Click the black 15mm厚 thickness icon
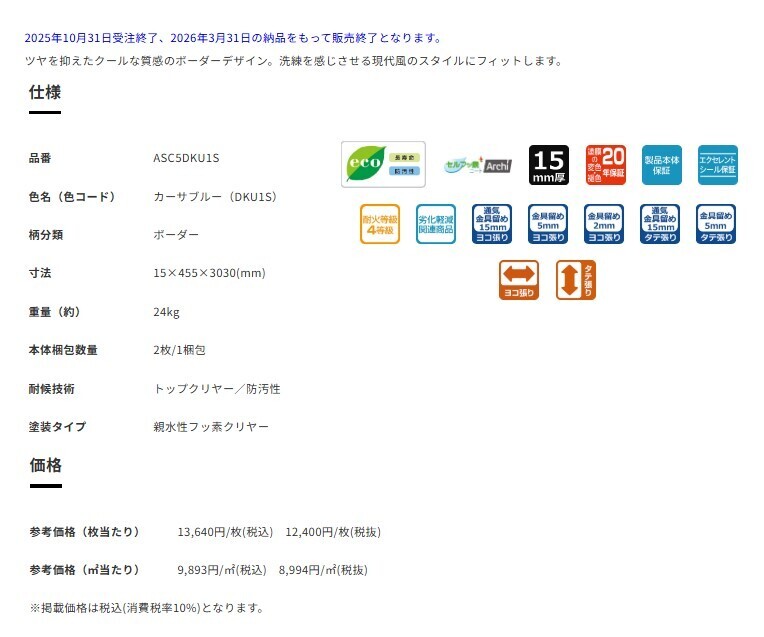This screenshot has height=637, width=764. click(548, 165)
